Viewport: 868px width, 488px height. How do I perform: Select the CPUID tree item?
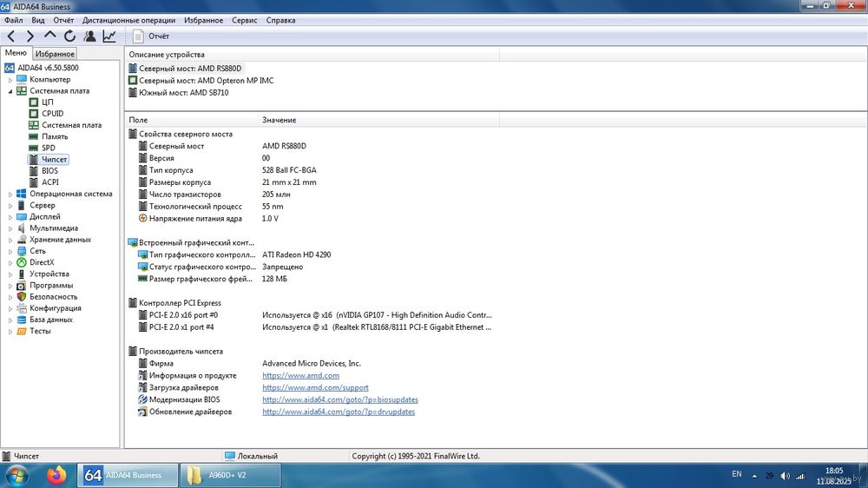pyautogui.click(x=53, y=114)
